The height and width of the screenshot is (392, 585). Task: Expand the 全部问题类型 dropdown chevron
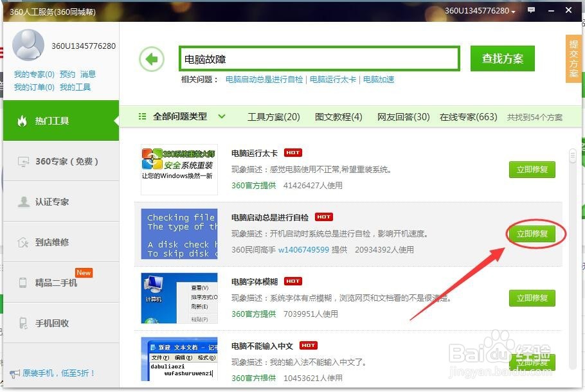tap(222, 116)
